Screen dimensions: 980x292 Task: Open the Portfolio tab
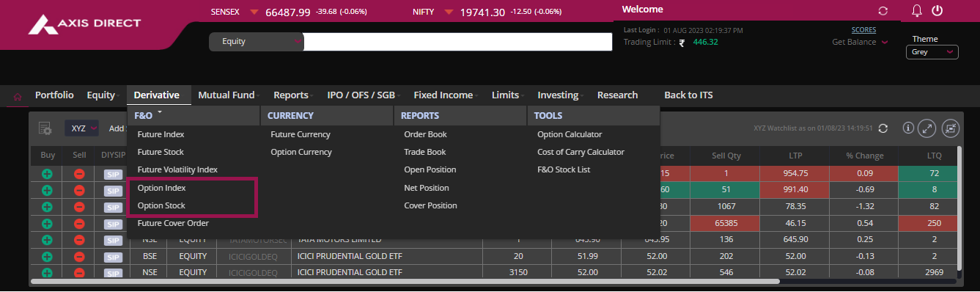coord(54,95)
